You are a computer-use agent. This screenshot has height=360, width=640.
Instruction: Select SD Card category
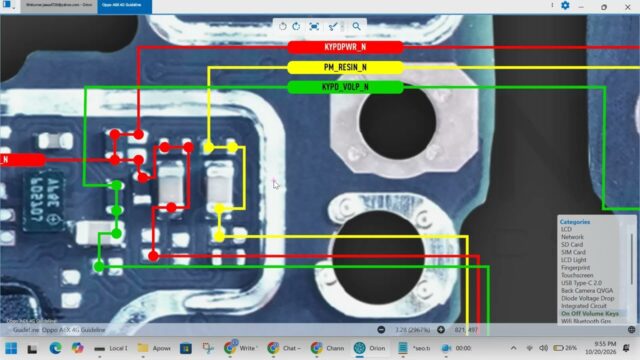(x=572, y=244)
